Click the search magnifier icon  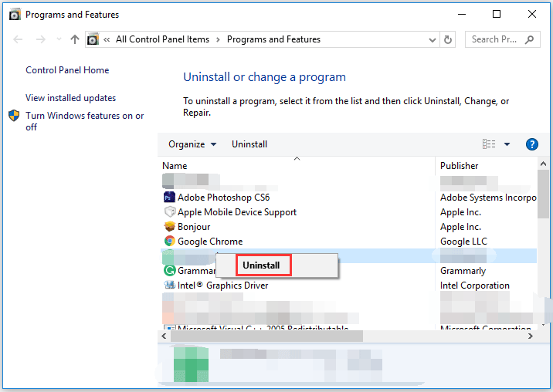529,39
